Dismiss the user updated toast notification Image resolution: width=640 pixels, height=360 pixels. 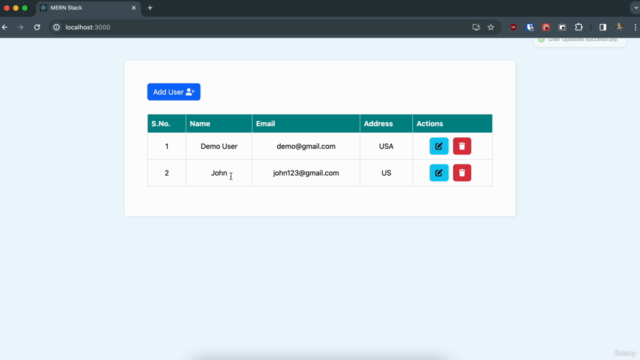[x=580, y=42]
